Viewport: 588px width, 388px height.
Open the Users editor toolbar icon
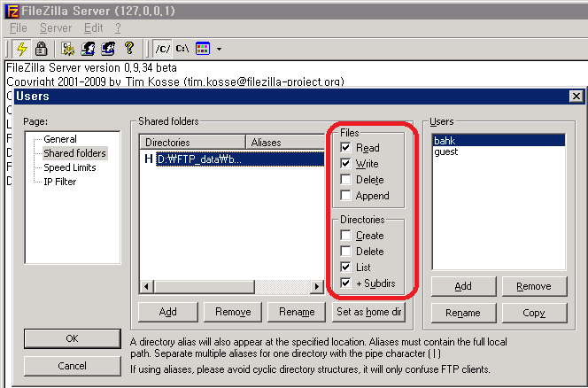pos(89,49)
